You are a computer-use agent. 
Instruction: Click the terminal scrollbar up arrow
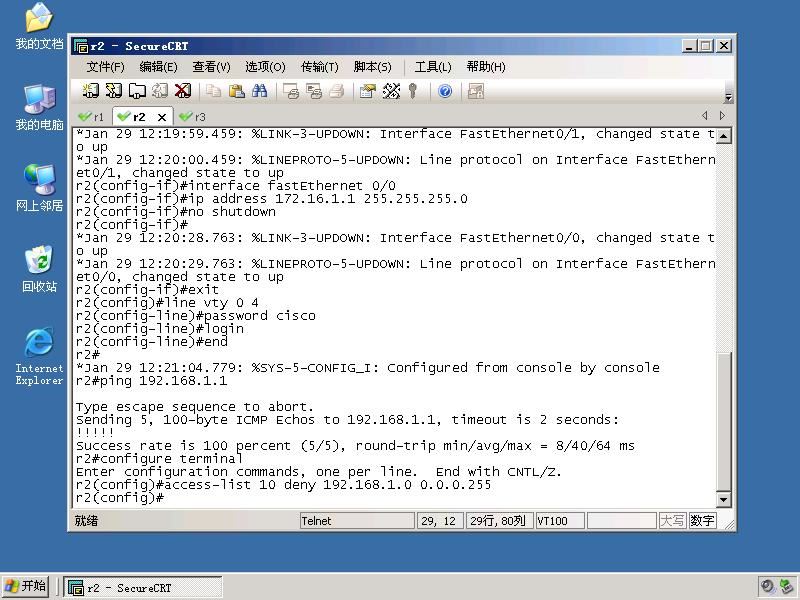pyautogui.click(x=723, y=135)
